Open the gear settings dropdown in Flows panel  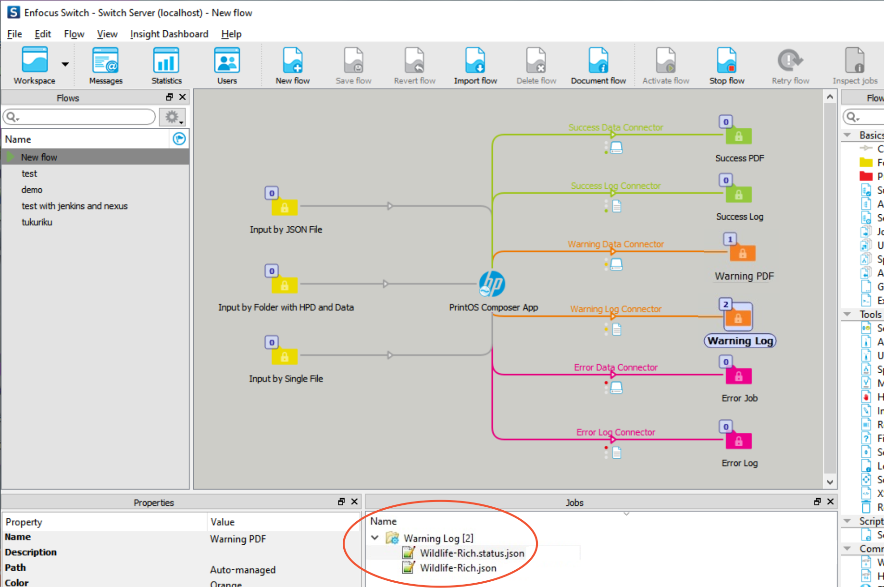click(x=172, y=117)
